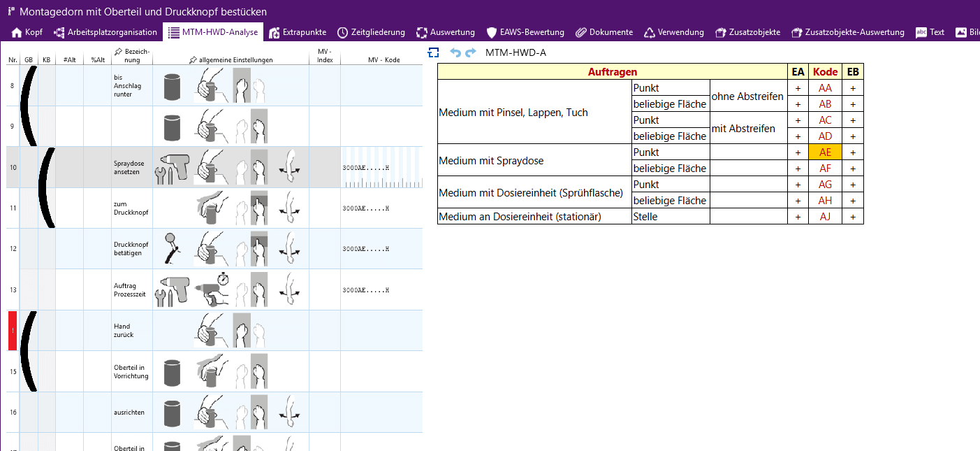Click the redo arrow above the MTM-HWD-A table
The height and width of the screenshot is (451, 980).
(x=471, y=52)
